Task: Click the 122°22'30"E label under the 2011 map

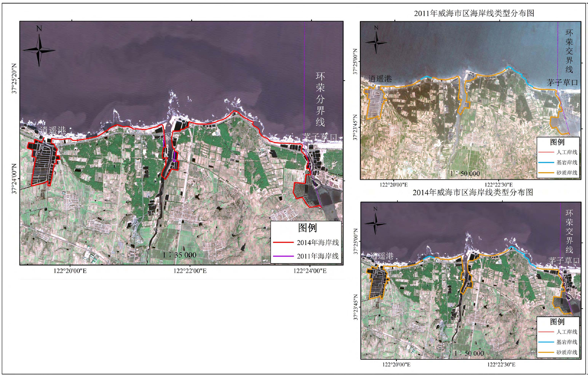Action: [x=498, y=185]
